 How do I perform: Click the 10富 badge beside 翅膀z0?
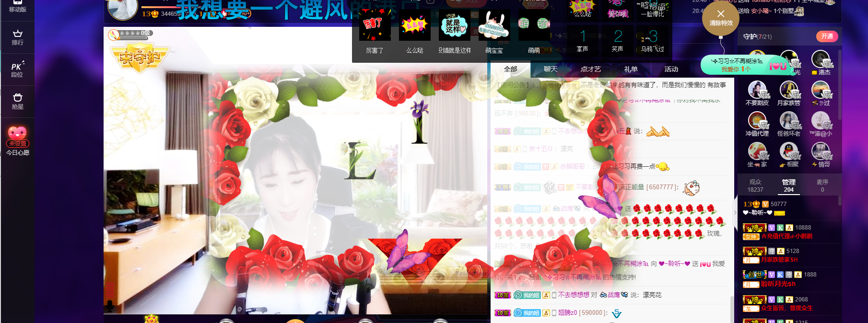point(503,313)
